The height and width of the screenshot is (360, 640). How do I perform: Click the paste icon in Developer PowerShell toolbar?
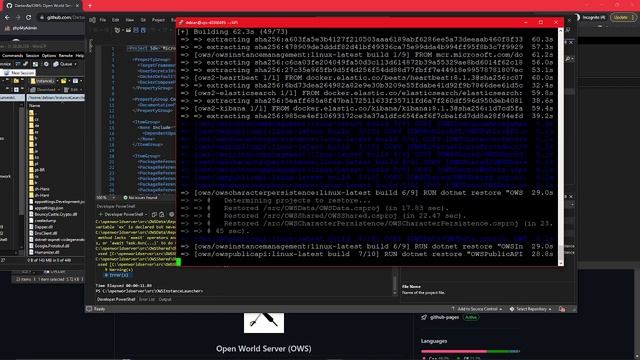click(162, 214)
